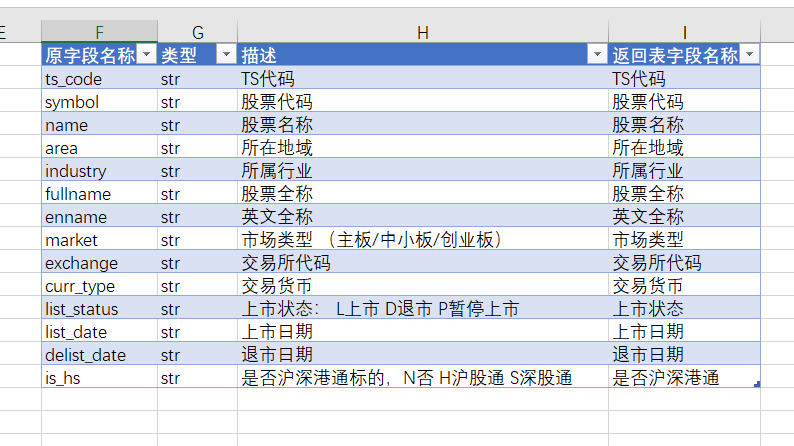This screenshot has height=446, width=794.
Task: Select the list_status cell
Action: (x=99, y=309)
